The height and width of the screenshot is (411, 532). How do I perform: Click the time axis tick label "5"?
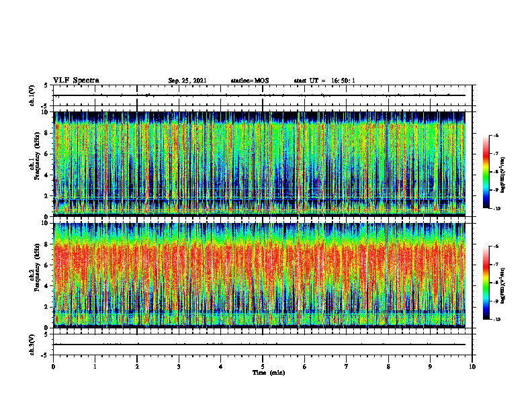263,367
